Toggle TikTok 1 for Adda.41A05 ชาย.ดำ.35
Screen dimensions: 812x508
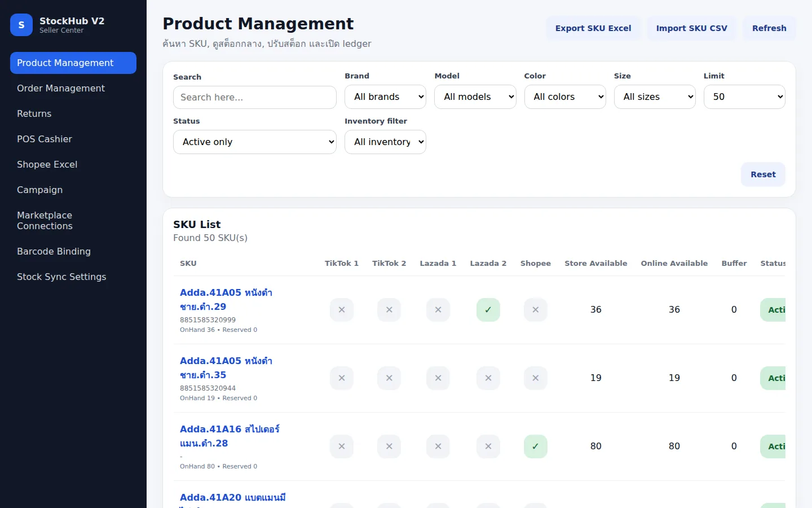pyautogui.click(x=342, y=378)
